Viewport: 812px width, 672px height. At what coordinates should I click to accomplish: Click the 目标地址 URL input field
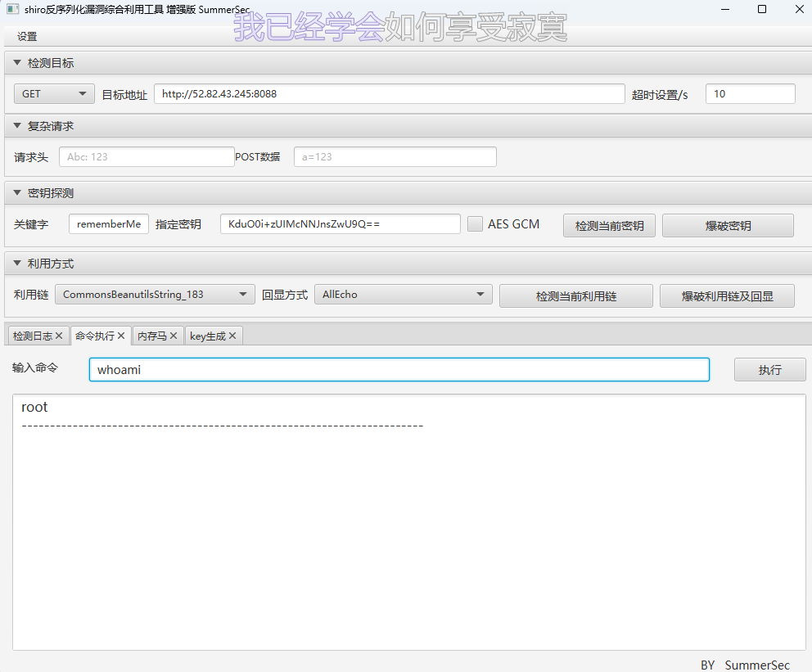(389, 94)
